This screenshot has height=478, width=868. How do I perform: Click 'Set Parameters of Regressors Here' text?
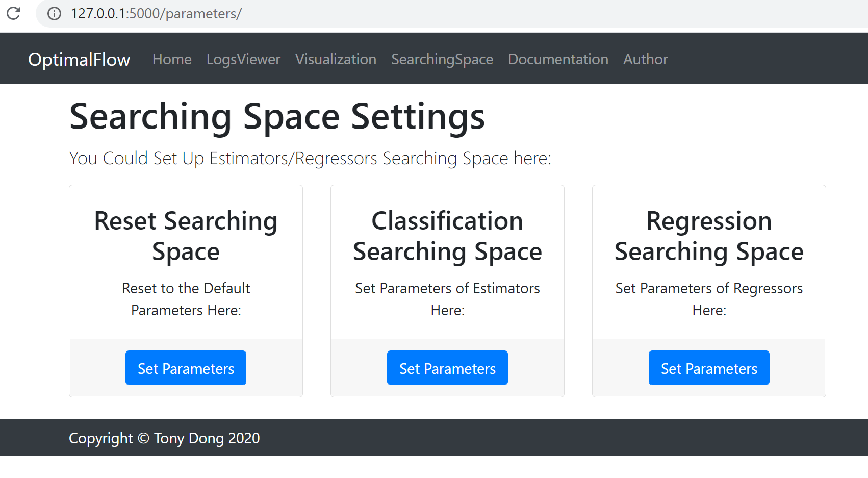pyautogui.click(x=709, y=299)
